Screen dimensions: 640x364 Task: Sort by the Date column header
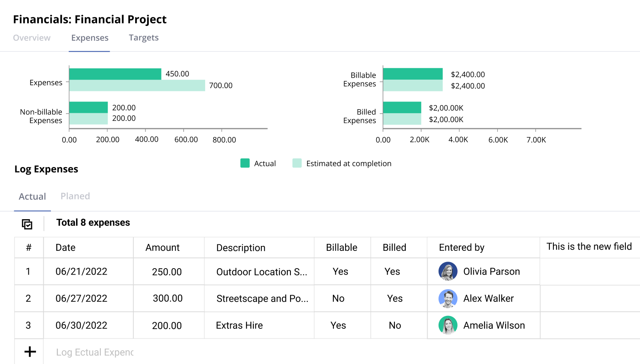[x=66, y=248]
